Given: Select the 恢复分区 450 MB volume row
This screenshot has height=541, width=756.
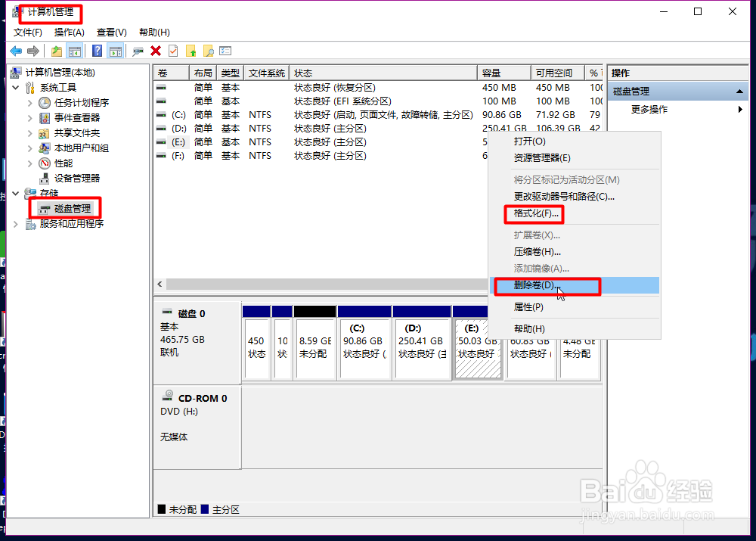Looking at the screenshot, I should (379, 88).
